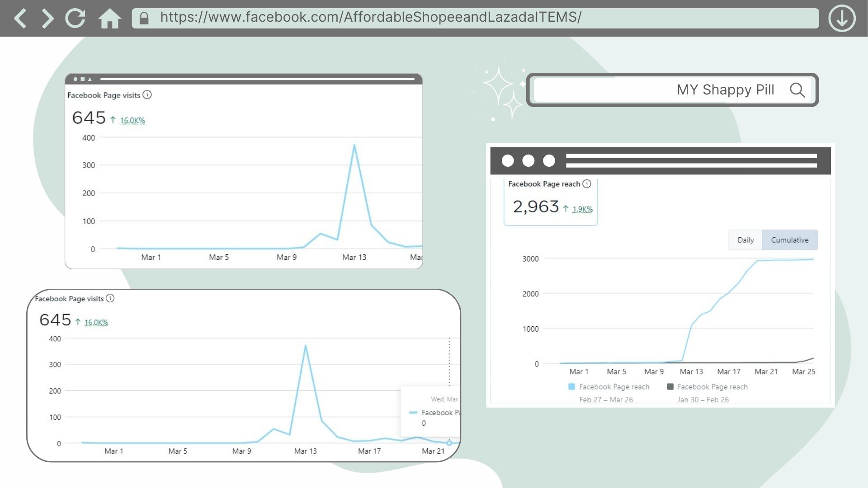The width and height of the screenshot is (868, 488).
Task: Click the highlighted data point on bottom chart
Action: point(449,443)
